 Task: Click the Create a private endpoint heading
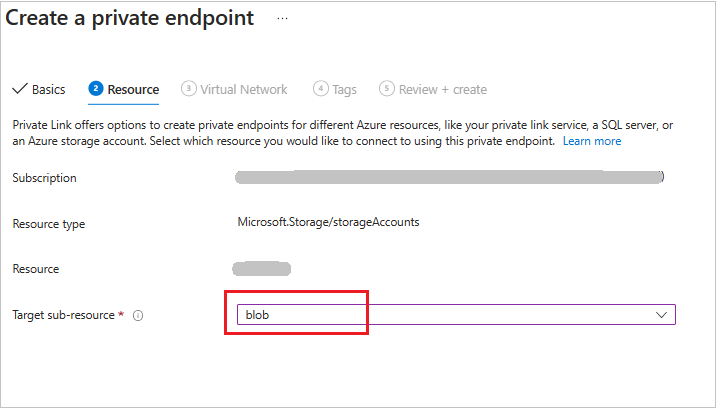click(x=133, y=18)
